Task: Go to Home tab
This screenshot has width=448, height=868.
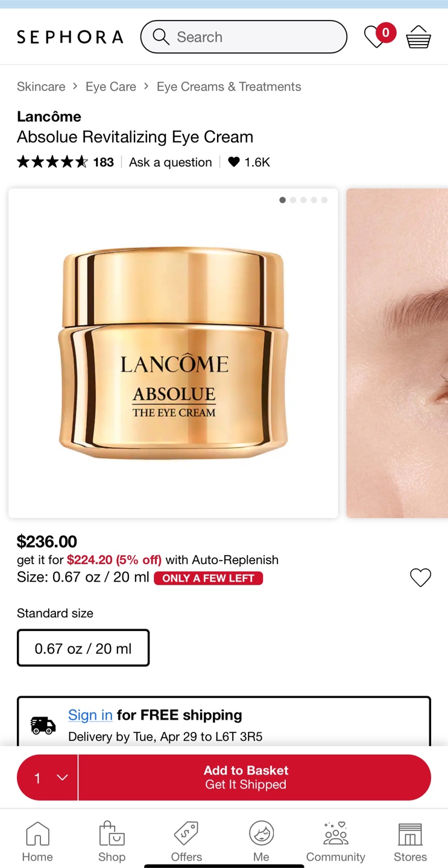Action: pyautogui.click(x=37, y=841)
